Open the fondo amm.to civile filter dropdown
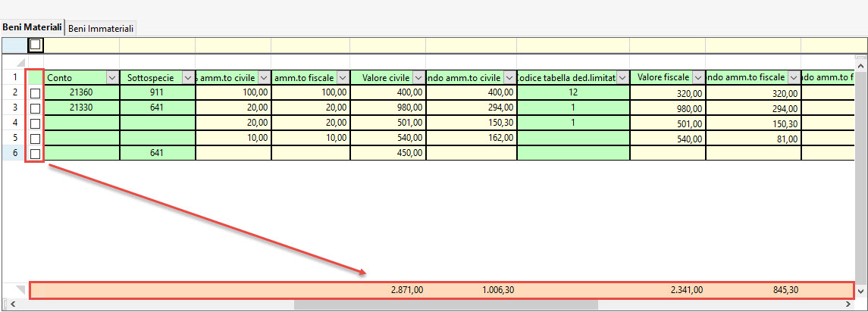The image size is (868, 312). [509, 78]
